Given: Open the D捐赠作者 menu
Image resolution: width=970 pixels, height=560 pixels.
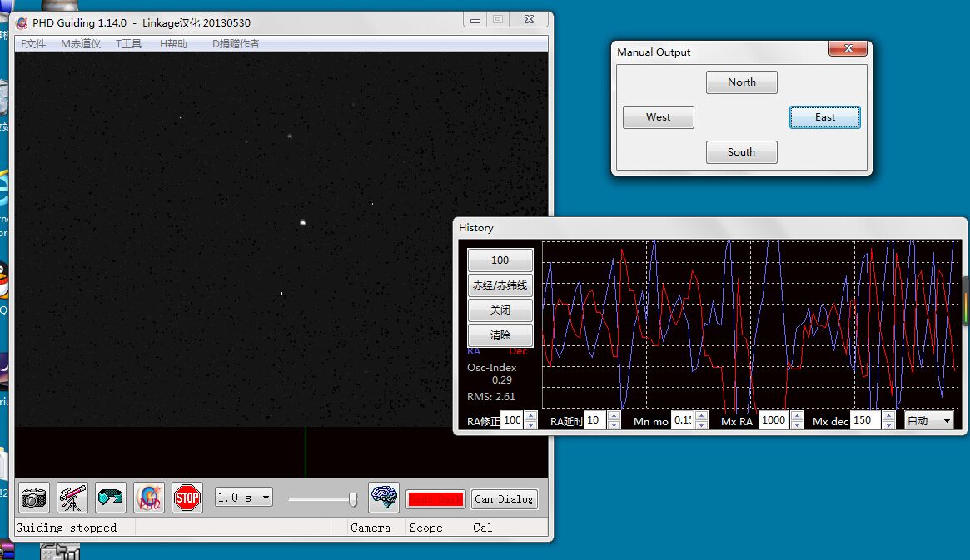Looking at the screenshot, I should [236, 44].
